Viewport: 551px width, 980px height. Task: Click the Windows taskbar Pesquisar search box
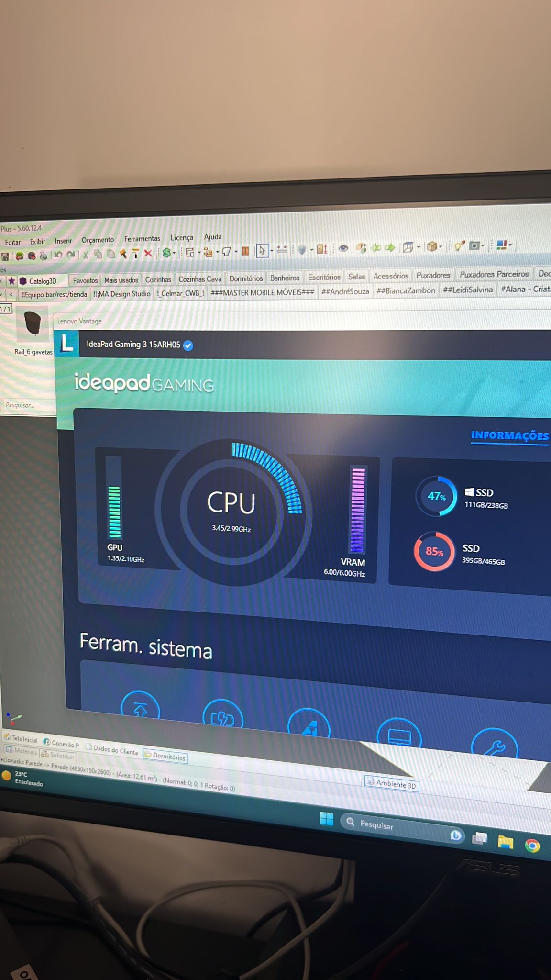click(402, 828)
